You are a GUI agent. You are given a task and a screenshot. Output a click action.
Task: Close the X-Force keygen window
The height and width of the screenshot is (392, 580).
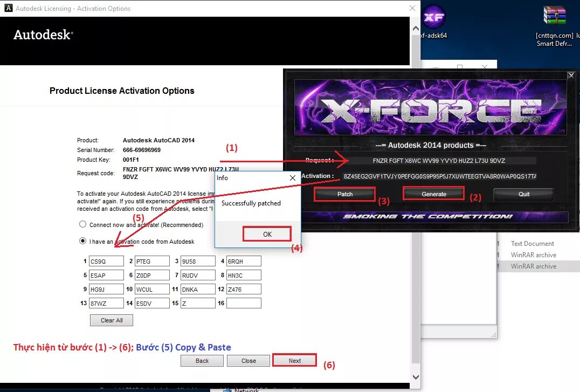tap(571, 75)
